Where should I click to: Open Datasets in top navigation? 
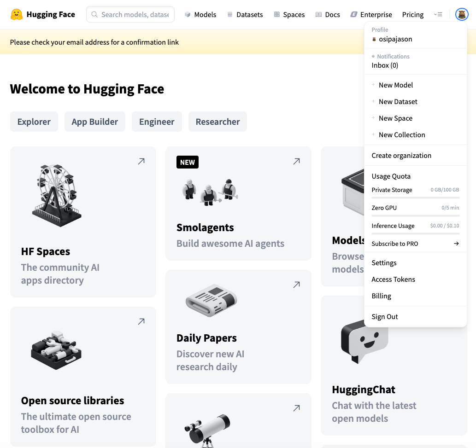[245, 14]
